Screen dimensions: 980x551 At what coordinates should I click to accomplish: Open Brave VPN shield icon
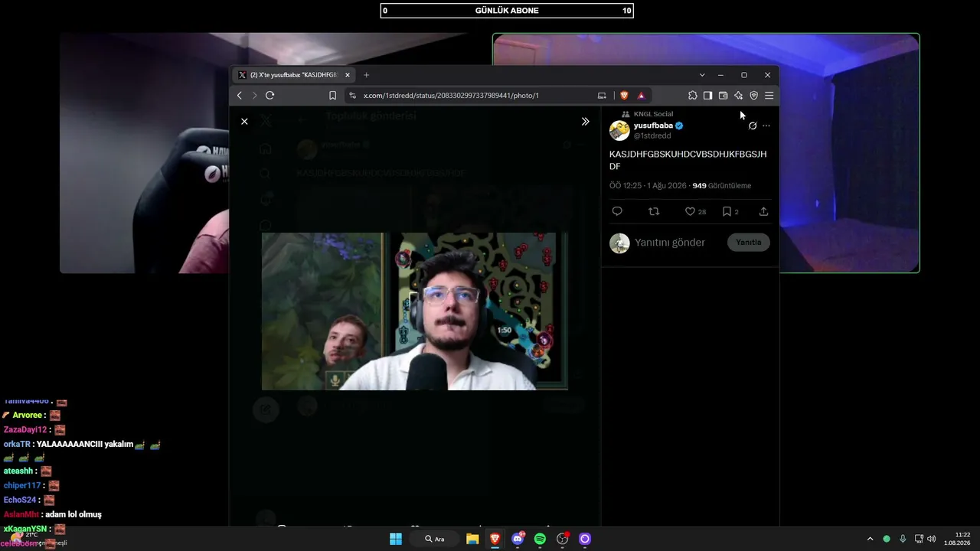point(753,96)
